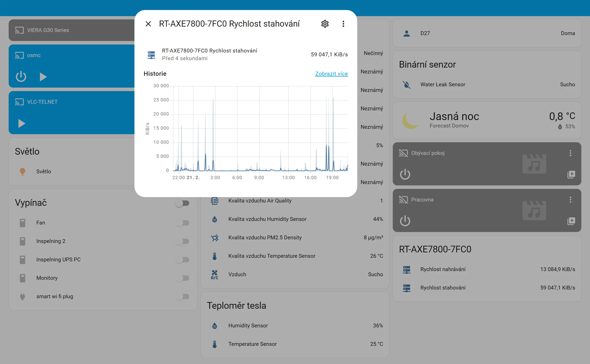The height and width of the screenshot is (364, 590).
Task: Click D27 person icon
Action: point(407,33)
